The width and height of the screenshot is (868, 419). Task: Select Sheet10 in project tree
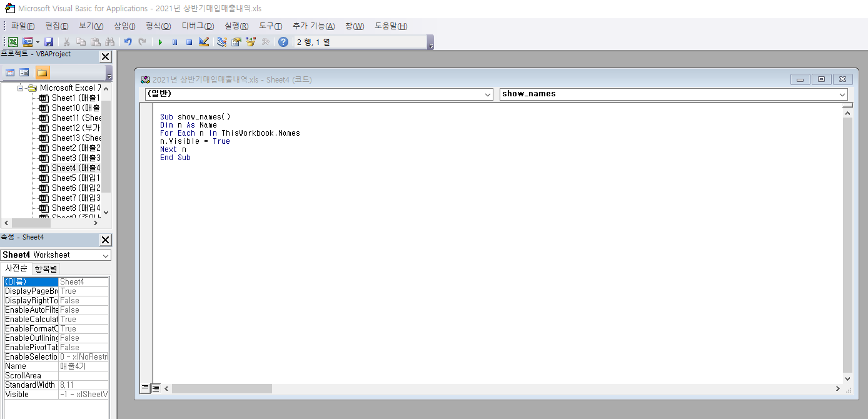click(x=76, y=108)
